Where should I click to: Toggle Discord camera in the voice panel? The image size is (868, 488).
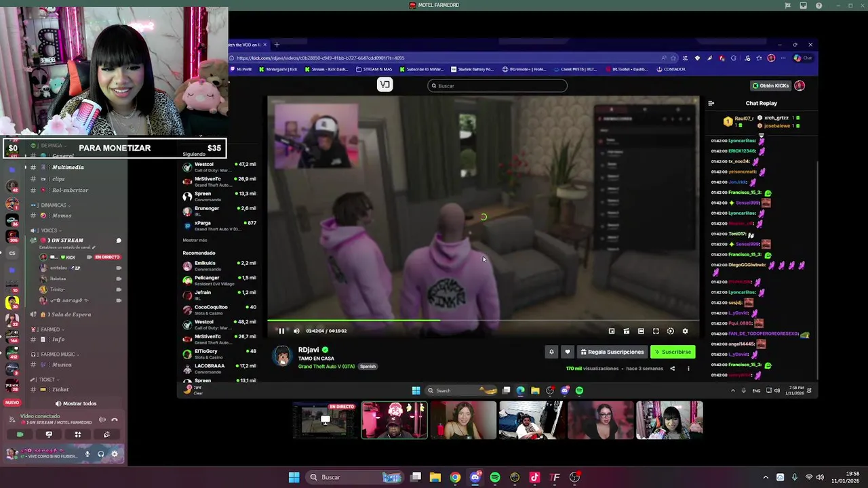pyautogui.click(x=20, y=434)
